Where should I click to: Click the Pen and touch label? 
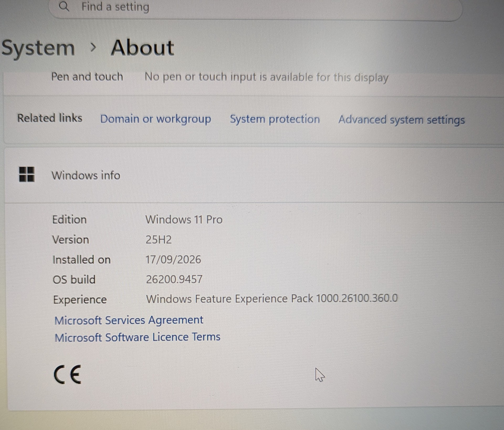[x=87, y=77]
